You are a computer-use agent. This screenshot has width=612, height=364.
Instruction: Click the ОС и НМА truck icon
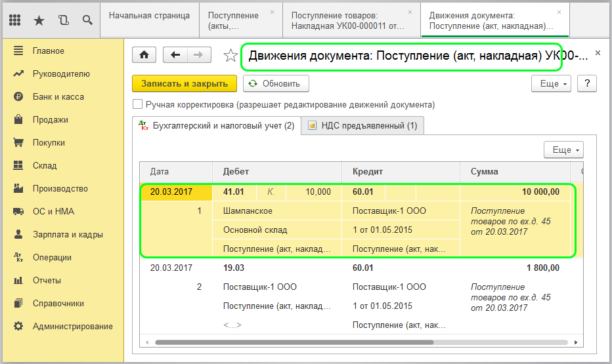[x=18, y=212]
